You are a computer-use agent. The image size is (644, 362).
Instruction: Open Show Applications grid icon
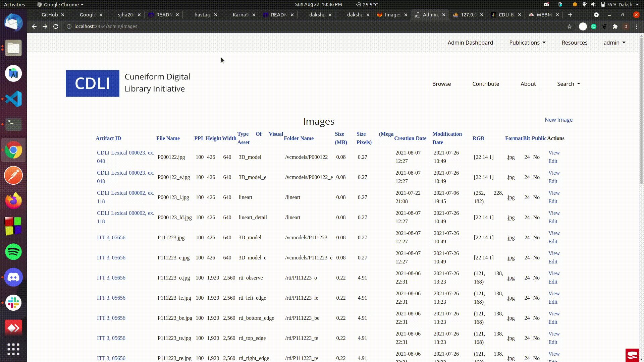pyautogui.click(x=13, y=349)
